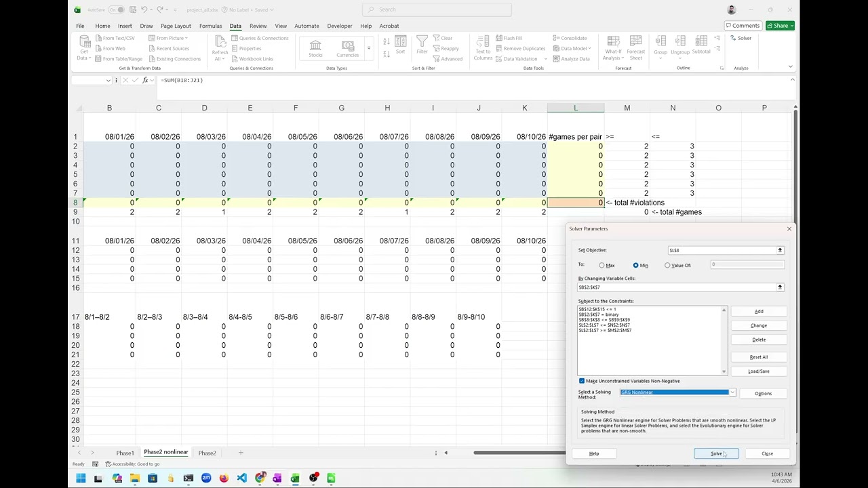The image size is (868, 488).
Task: Open Workbook Links
Action: click(x=252, y=58)
